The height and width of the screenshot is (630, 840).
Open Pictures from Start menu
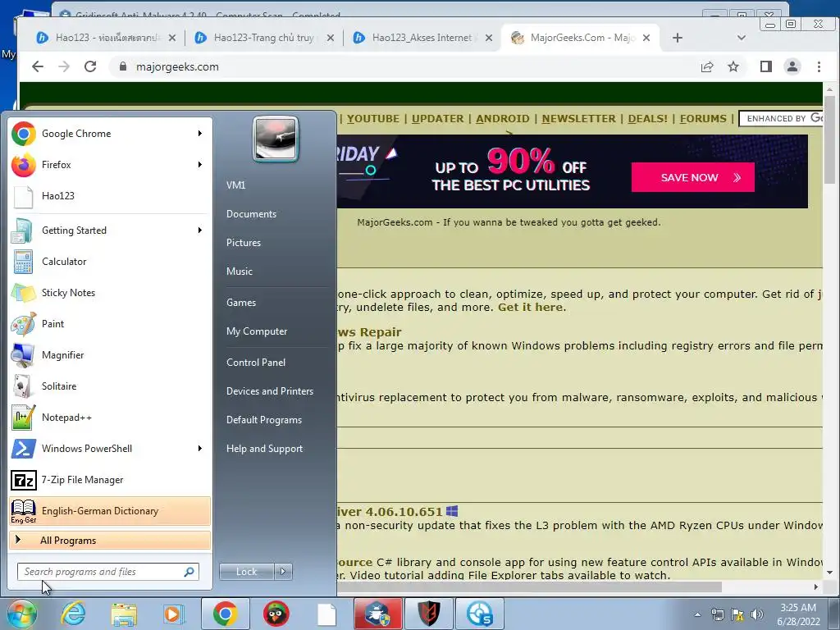coord(243,243)
